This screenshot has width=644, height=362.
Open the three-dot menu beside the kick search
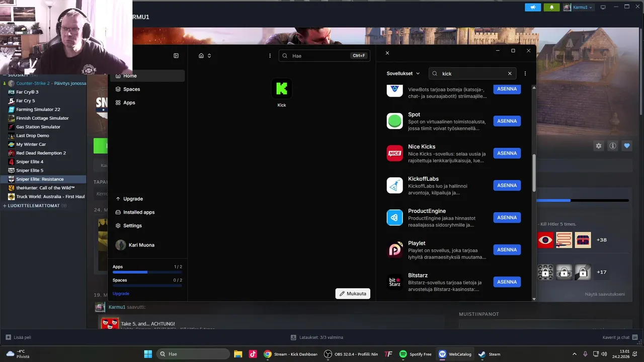[x=525, y=73]
